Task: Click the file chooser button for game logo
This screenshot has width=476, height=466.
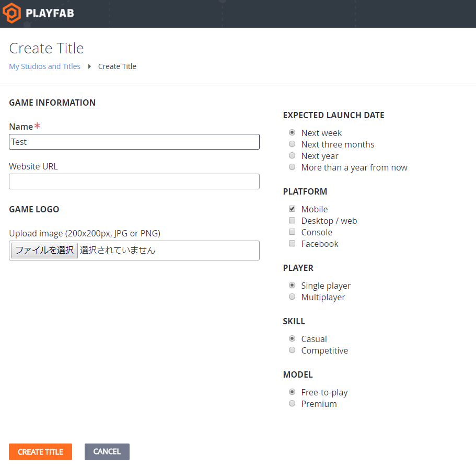Action: [x=44, y=251]
